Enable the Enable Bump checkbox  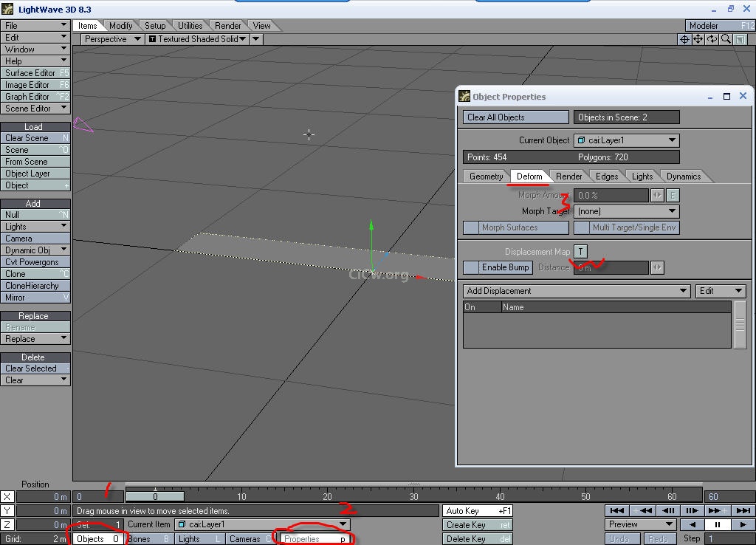[471, 267]
